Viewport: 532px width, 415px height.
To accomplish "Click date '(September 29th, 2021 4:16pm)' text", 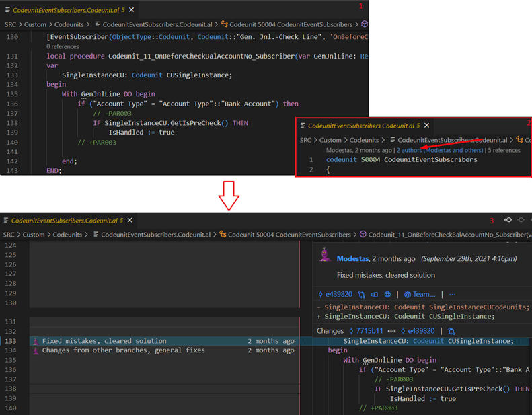I will click(469, 259).
